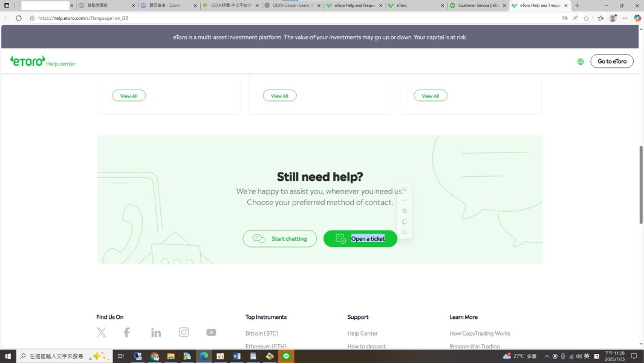
Task: Open Task View on the taskbar
Action: (x=121, y=356)
